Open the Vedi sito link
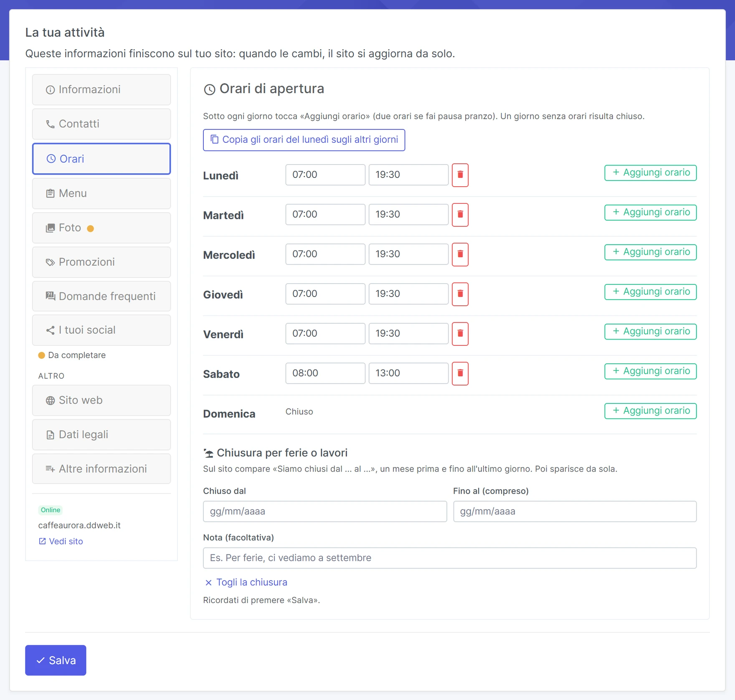The image size is (735, 700). [x=61, y=541]
